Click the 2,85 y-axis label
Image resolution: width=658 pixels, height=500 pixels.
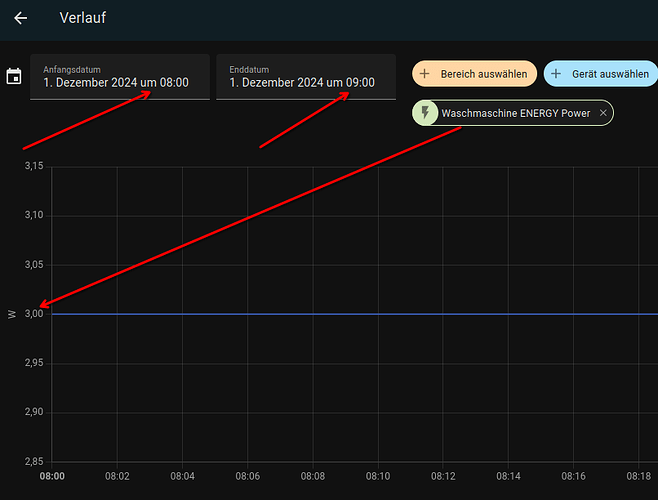(x=34, y=461)
